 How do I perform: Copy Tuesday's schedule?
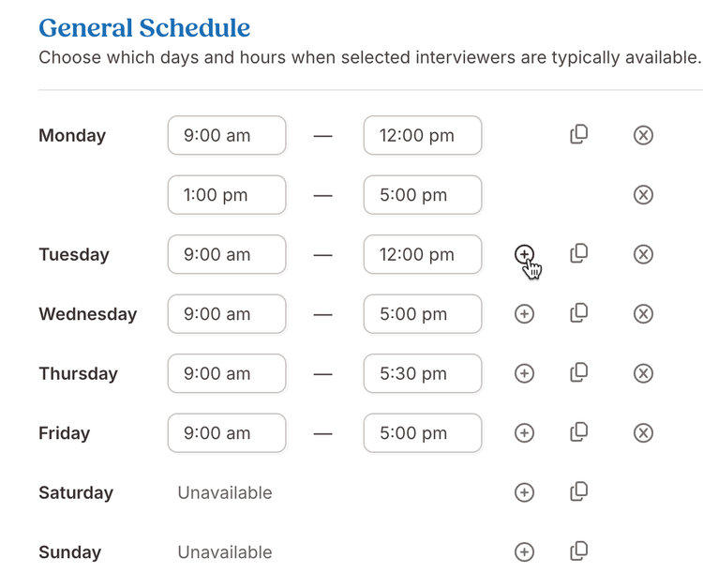point(579,254)
